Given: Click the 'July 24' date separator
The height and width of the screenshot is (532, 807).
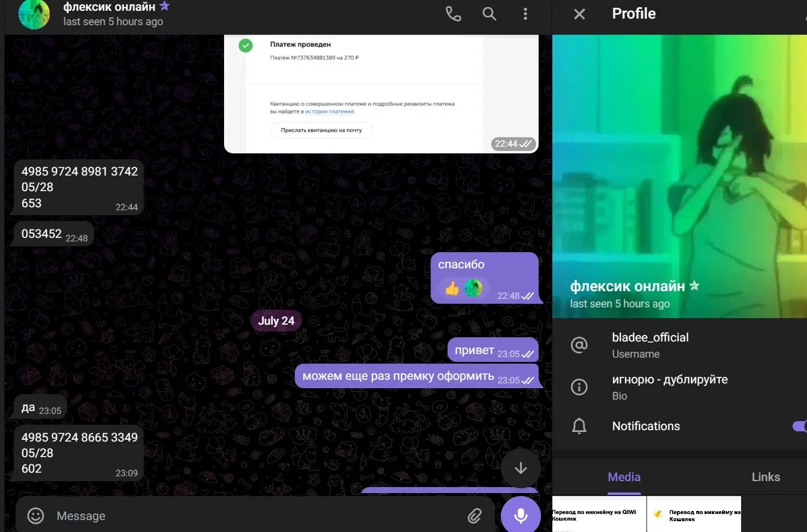Looking at the screenshot, I should 276,321.
